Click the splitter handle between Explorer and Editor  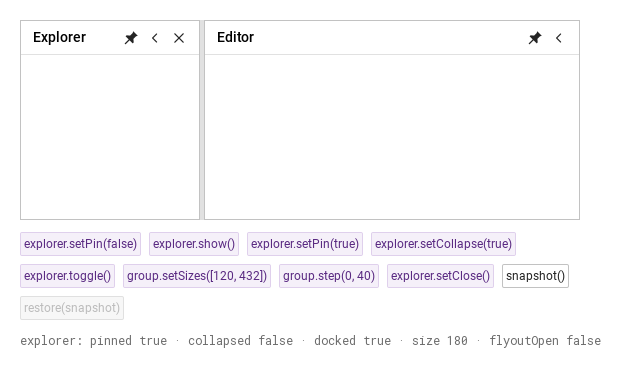point(202,120)
